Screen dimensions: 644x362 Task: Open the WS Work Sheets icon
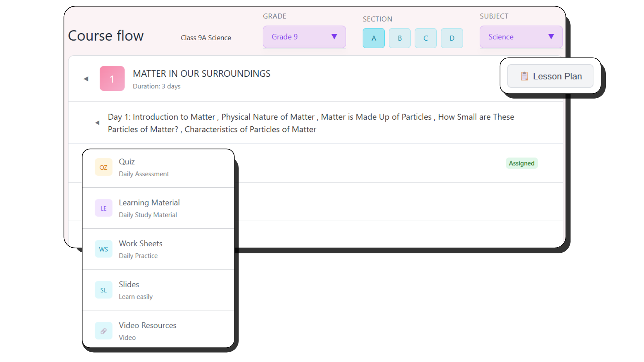pos(103,249)
